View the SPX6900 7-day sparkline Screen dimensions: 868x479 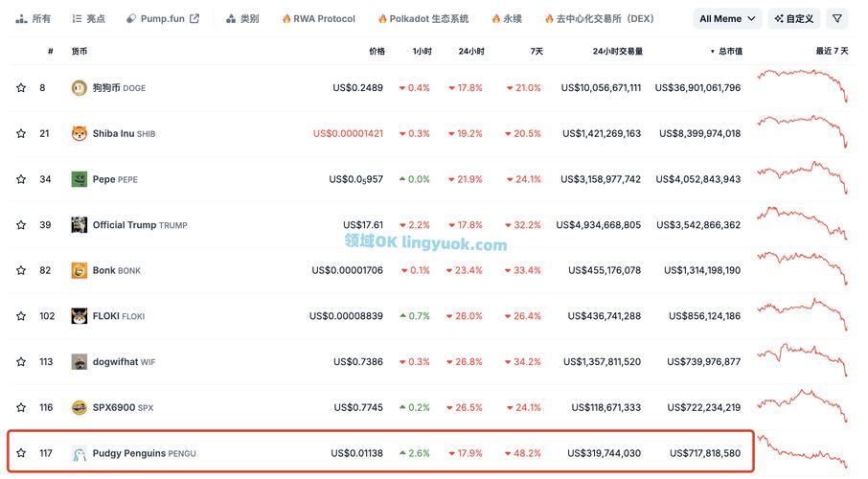802,405
